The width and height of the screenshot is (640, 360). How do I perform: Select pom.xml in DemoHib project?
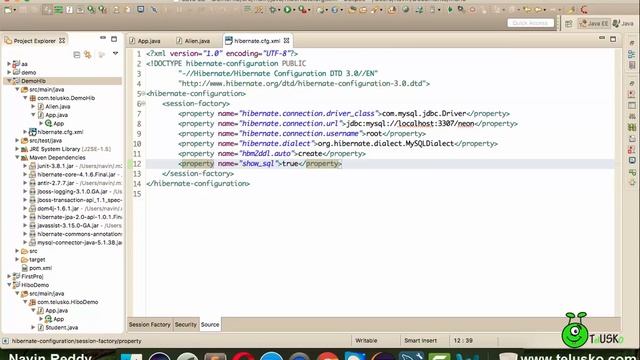[40, 268]
